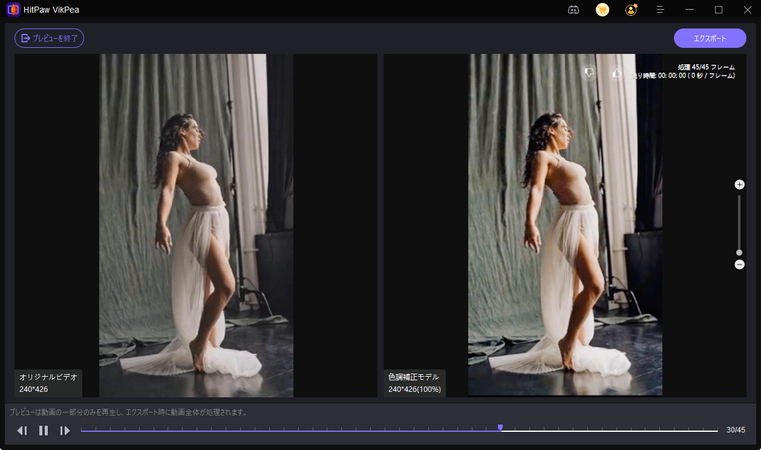This screenshot has height=450, width=761.
Task: Zoom out with the minus icon
Action: click(739, 265)
